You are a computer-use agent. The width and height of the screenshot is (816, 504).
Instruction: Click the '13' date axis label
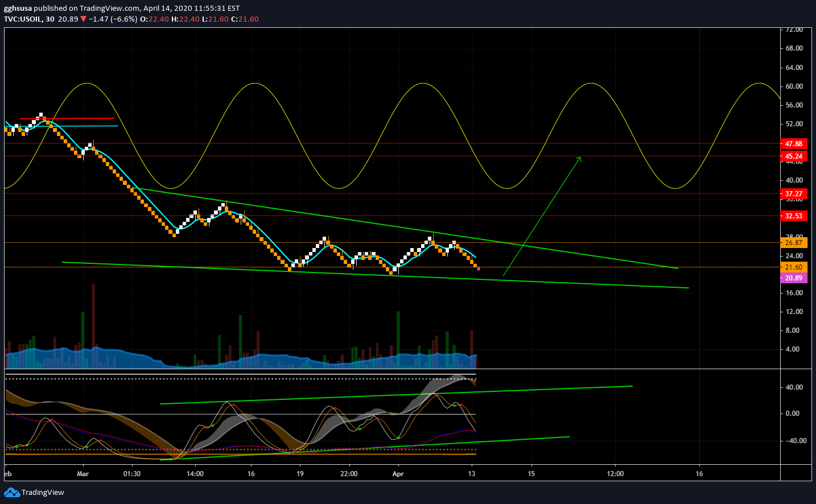471,474
